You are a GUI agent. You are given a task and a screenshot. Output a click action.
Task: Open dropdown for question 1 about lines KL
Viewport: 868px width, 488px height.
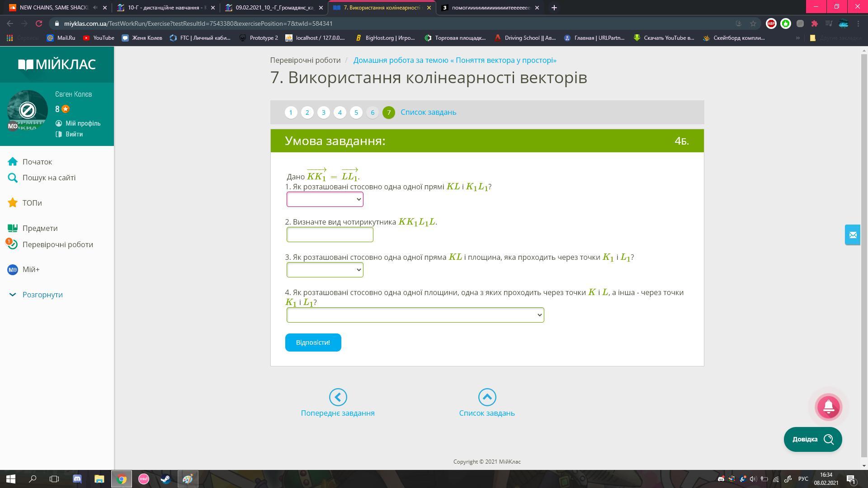pyautogui.click(x=325, y=199)
